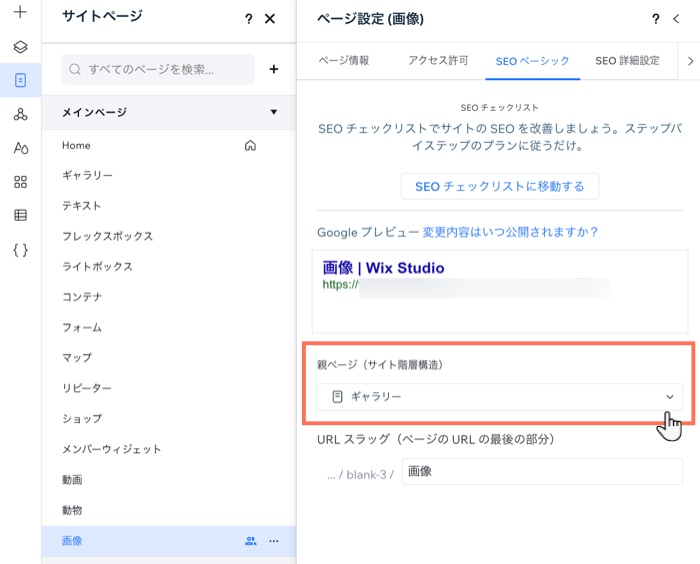Click the home icon next to Home page
The image size is (700, 564).
[250, 146]
